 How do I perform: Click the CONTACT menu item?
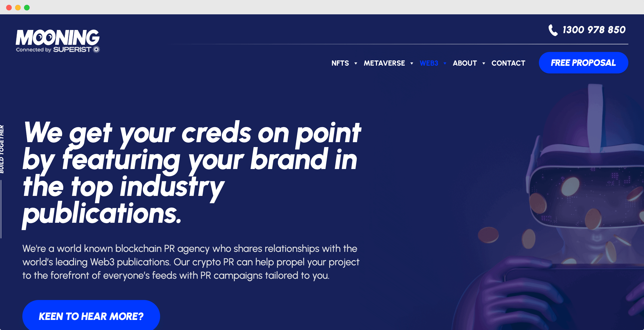coord(509,63)
